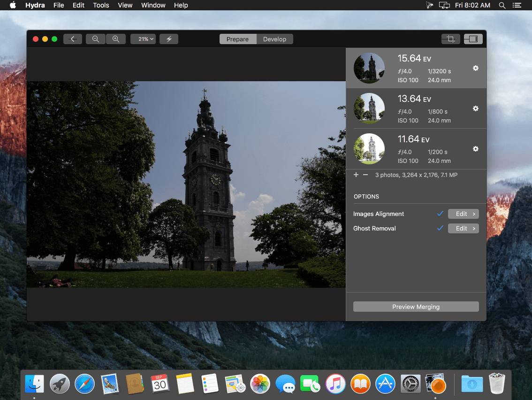Open Images Alignment Edit options
Viewport: 532px width, 400px height.
(x=463, y=214)
